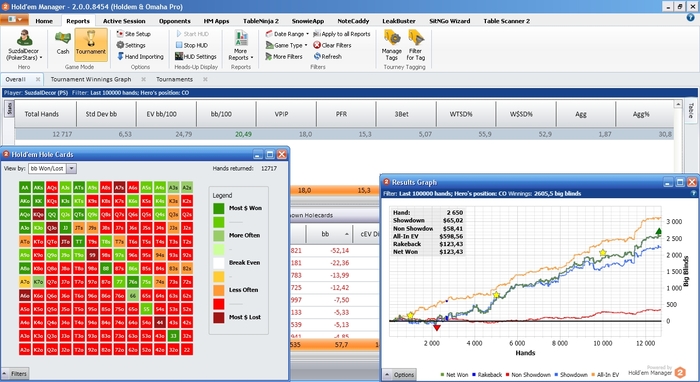Close the Tournaments report tab
Image resolution: width=700 pixels, height=382 pixels.
205,79
